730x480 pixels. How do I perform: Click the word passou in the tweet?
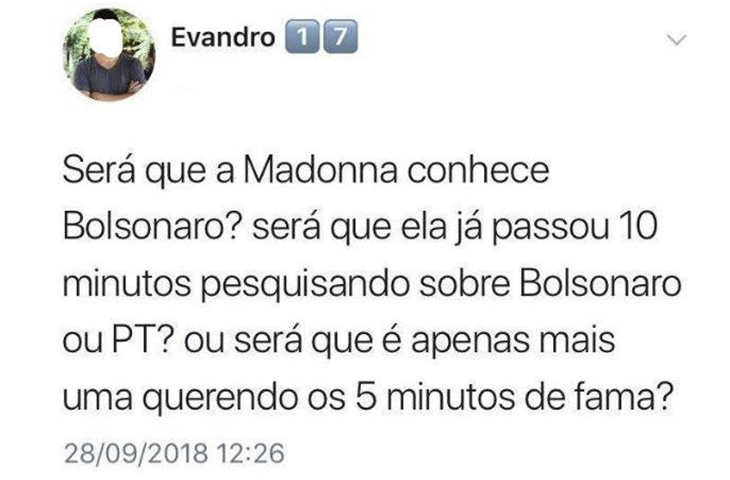click(551, 230)
